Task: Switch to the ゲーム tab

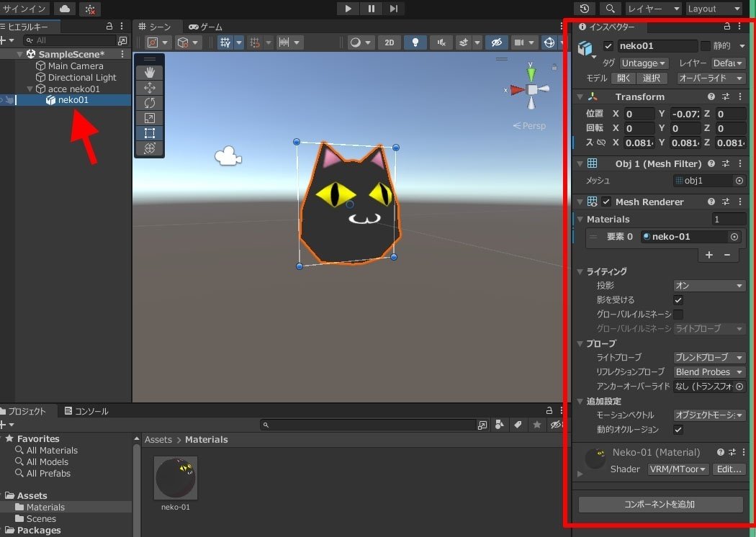Action: pyautogui.click(x=206, y=27)
